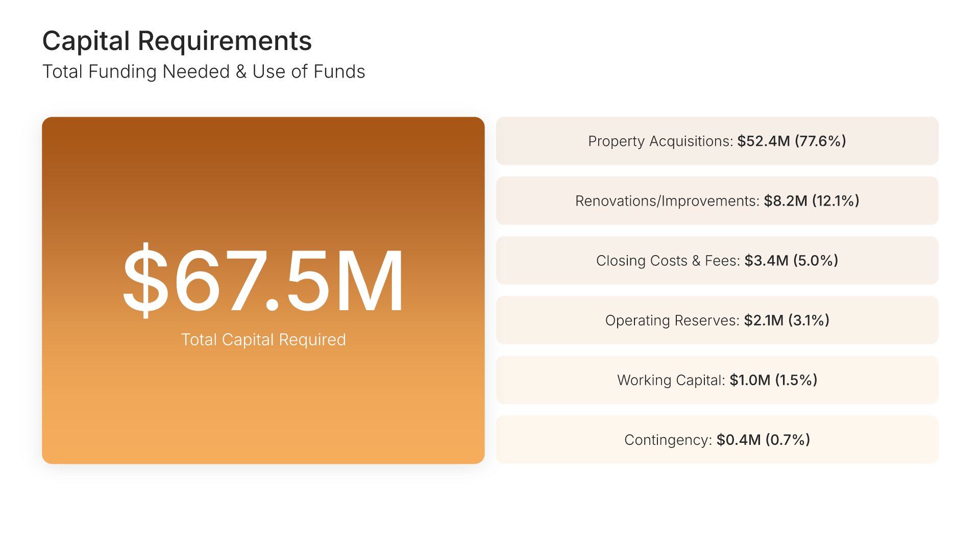Select the $3.4M (5.0%) value

[791, 261]
